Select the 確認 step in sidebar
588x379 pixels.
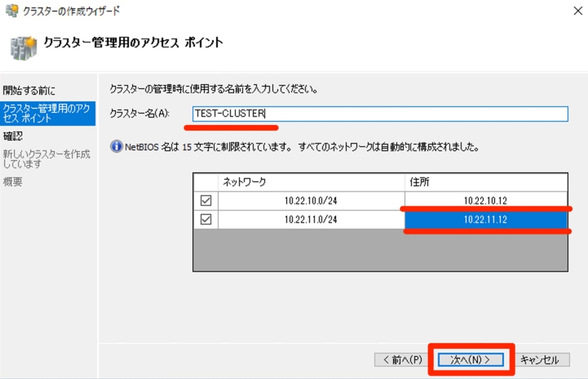coord(13,136)
